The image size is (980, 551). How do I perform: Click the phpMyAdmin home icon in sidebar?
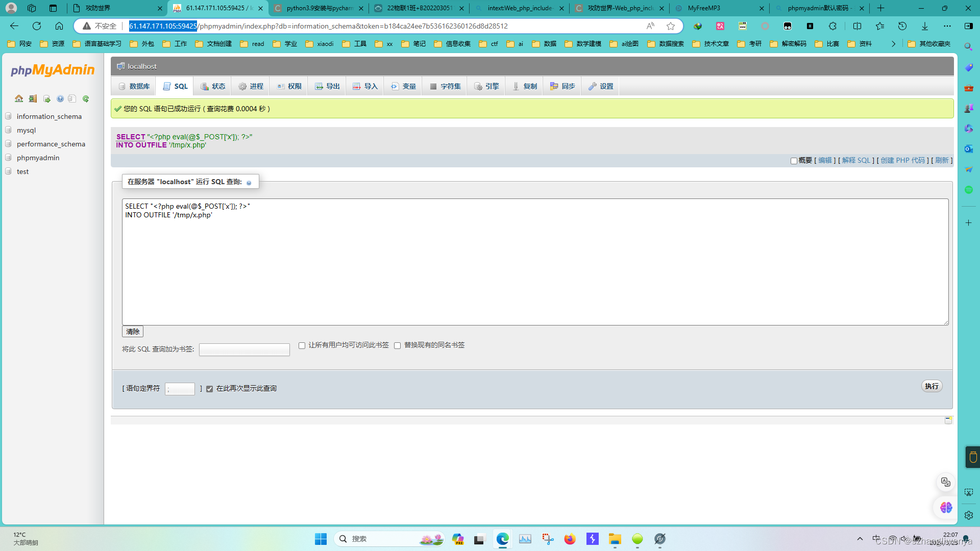(x=19, y=98)
